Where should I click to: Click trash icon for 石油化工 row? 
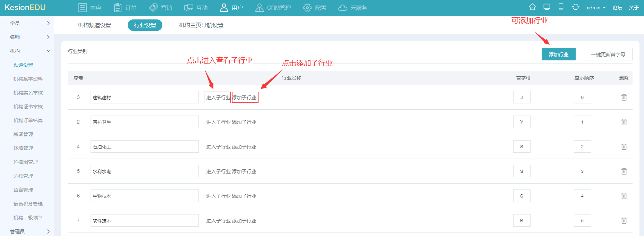624,147
